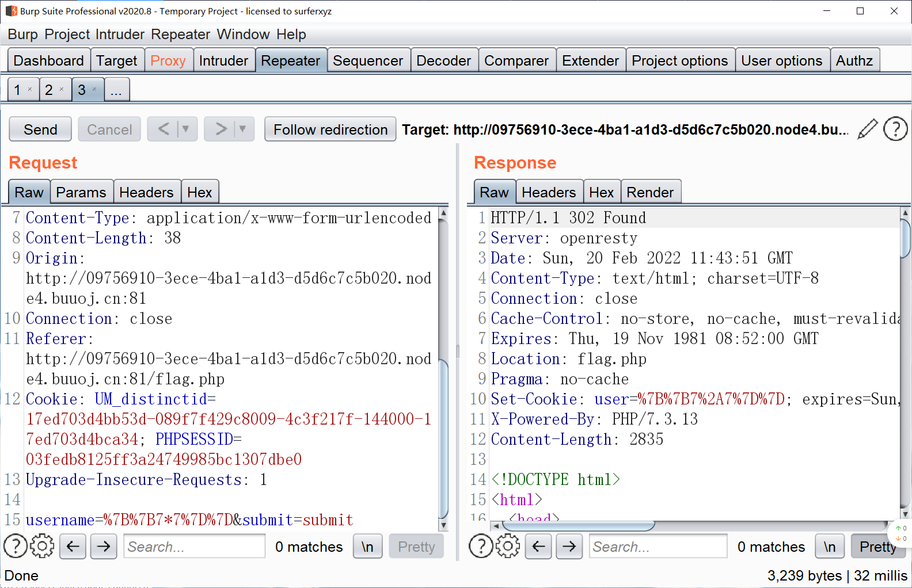
Task: Toggle response newline \n display
Action: (x=830, y=546)
